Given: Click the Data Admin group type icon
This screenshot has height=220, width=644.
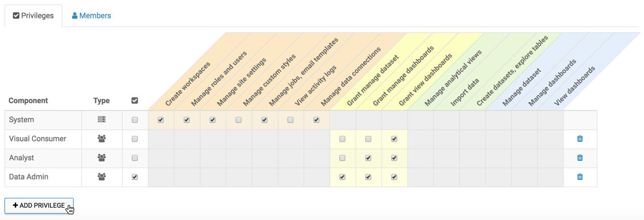Looking at the screenshot, I should (x=101, y=177).
